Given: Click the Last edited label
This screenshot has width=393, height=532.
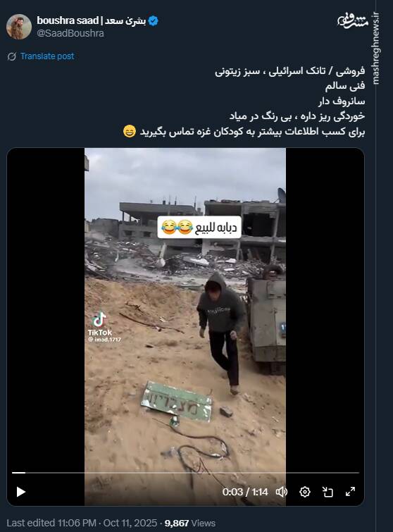Looking at the screenshot, I should coord(31,523).
